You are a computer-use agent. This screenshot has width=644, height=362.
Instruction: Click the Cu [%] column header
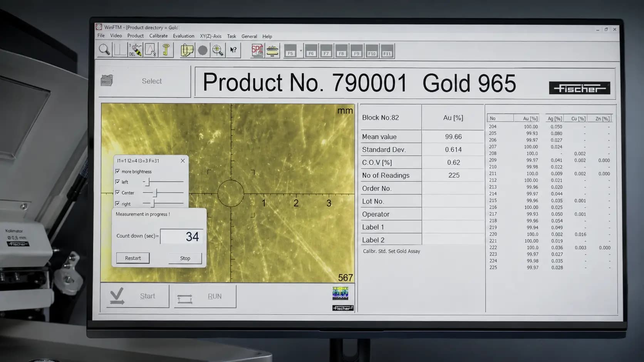[575, 118]
